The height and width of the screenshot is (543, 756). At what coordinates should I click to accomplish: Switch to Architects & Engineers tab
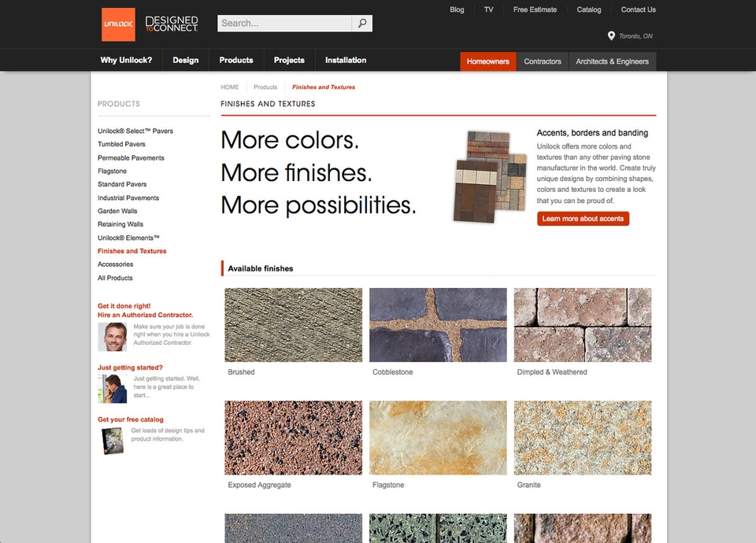(x=613, y=61)
